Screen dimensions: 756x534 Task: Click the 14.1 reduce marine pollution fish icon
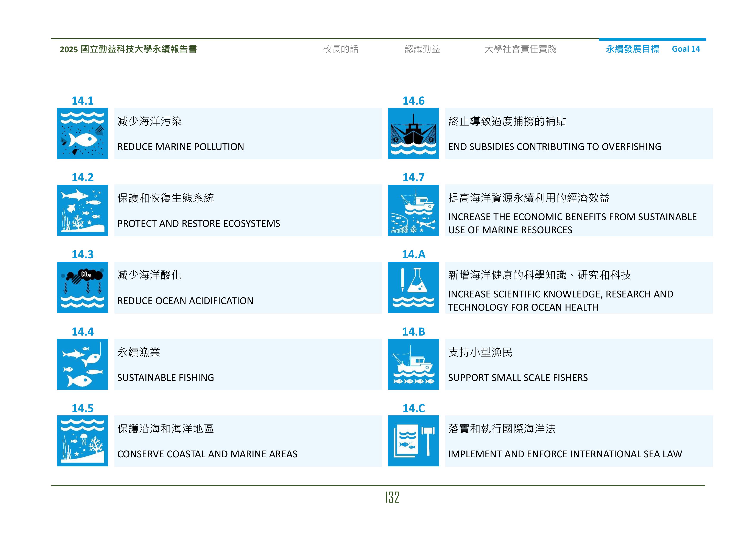[82, 134]
